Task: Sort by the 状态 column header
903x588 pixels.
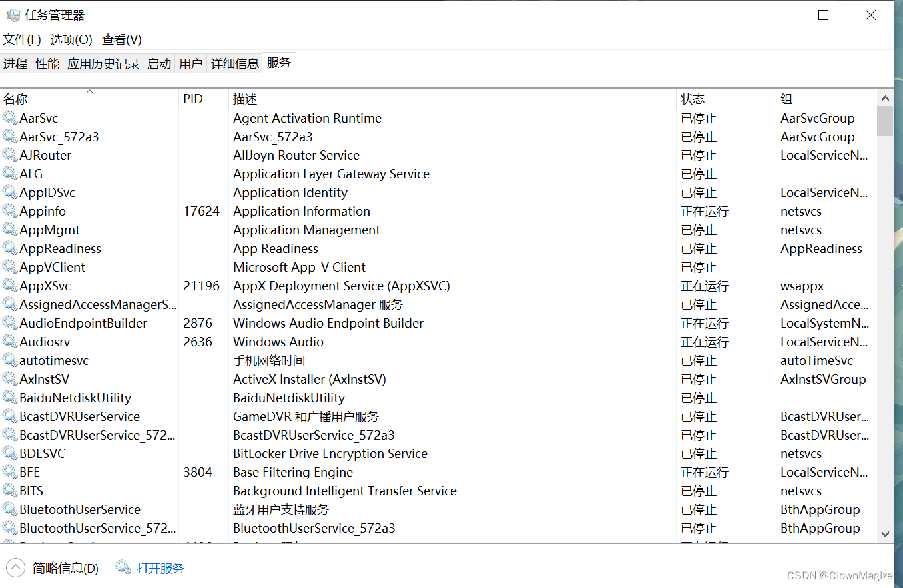Action: 726,99
